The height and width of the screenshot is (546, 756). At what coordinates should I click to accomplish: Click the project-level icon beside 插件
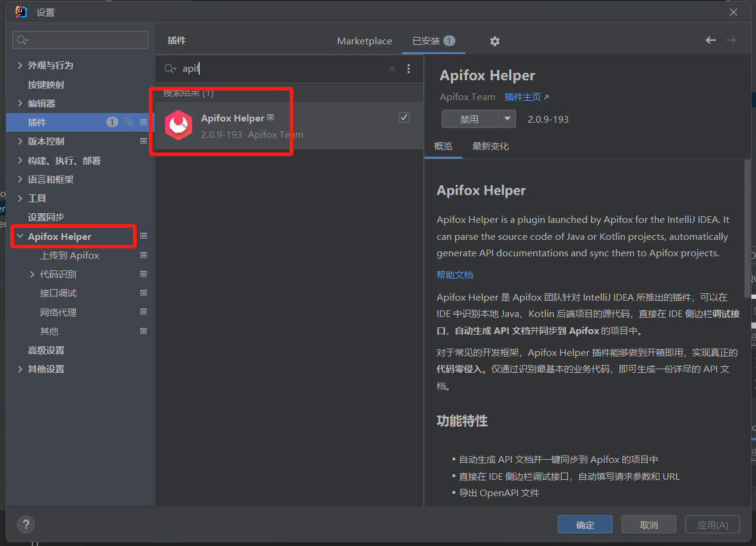[x=144, y=122]
